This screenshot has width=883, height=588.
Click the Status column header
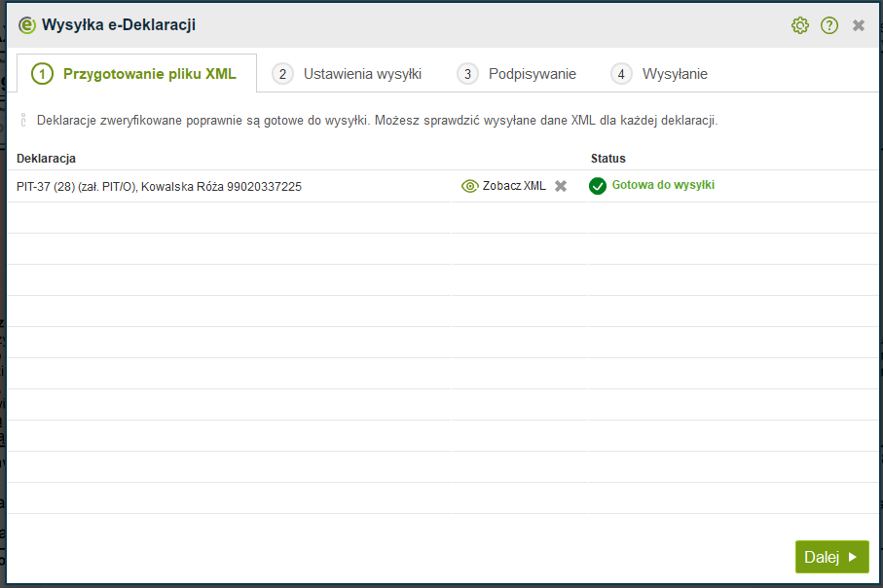(608, 158)
